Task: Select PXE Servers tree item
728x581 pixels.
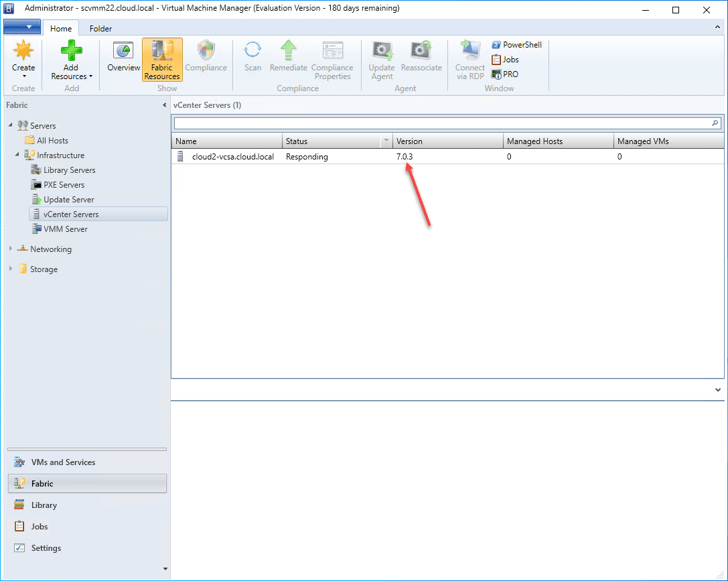Action: pos(58,185)
